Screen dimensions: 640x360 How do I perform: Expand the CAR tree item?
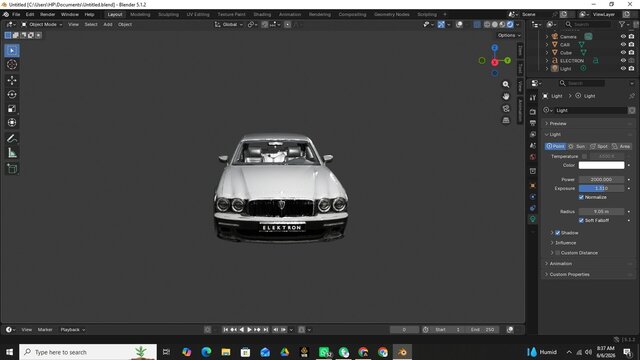(547, 44)
